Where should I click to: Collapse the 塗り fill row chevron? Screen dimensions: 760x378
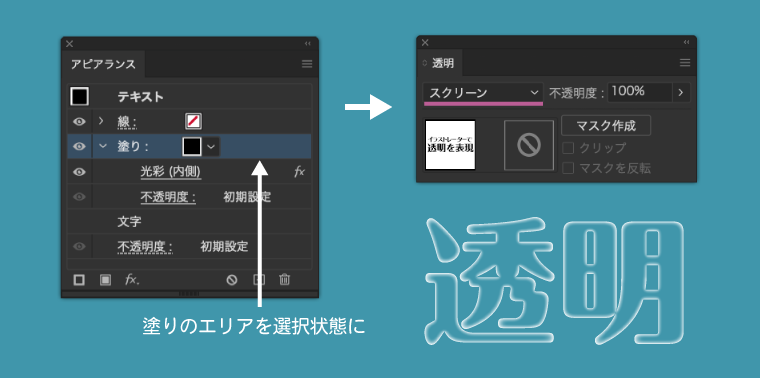click(x=103, y=145)
